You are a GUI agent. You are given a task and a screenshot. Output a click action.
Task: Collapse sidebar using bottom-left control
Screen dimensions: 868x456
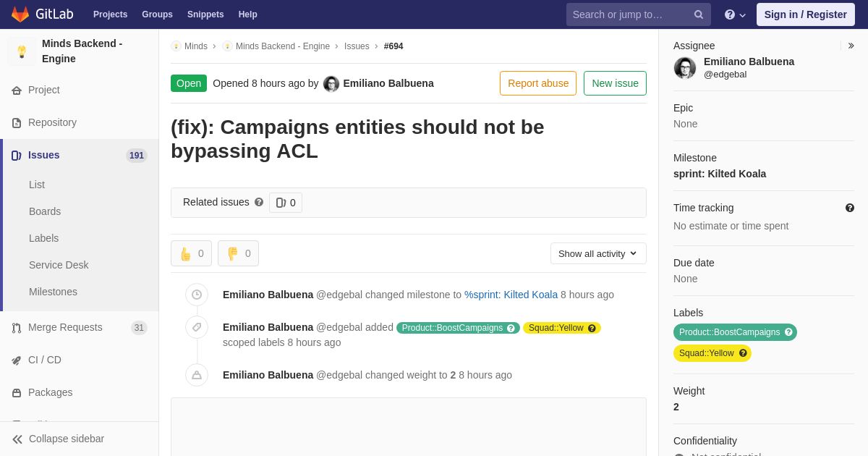(58, 439)
